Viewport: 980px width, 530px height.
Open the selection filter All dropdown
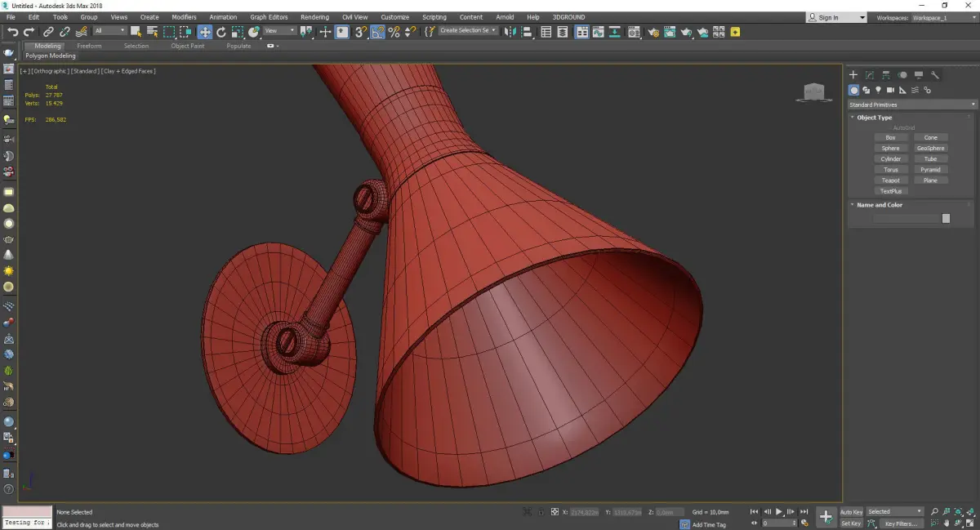pos(109,31)
